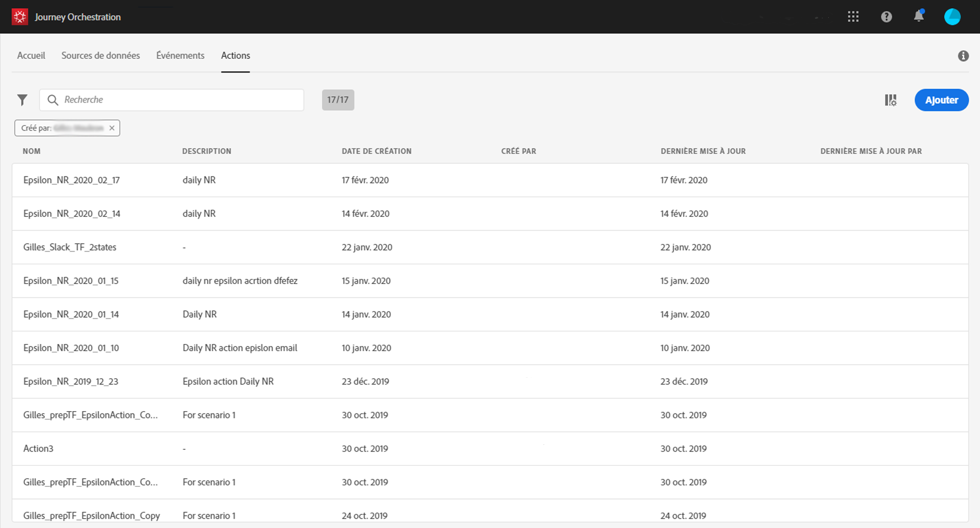Remove the Créé par filter chip

coord(112,128)
